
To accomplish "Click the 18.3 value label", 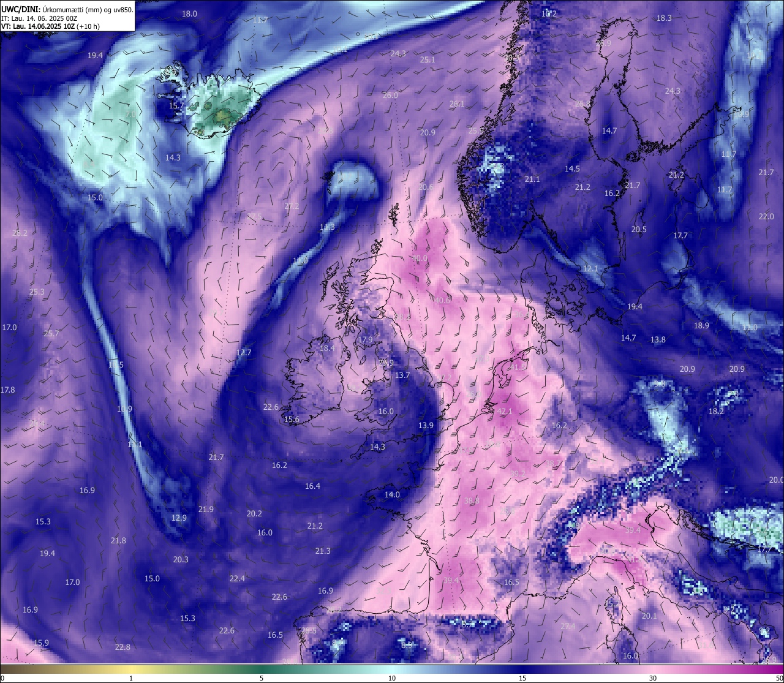I will [x=664, y=18].
